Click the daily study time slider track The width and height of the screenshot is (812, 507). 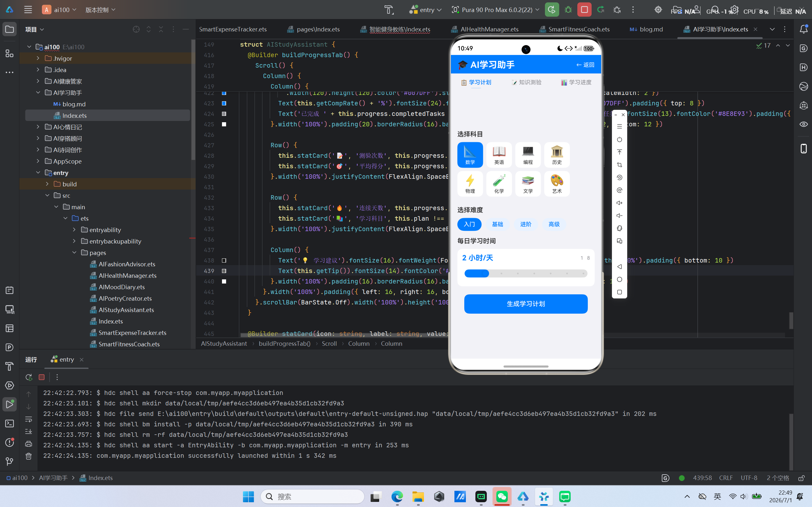pos(526,274)
